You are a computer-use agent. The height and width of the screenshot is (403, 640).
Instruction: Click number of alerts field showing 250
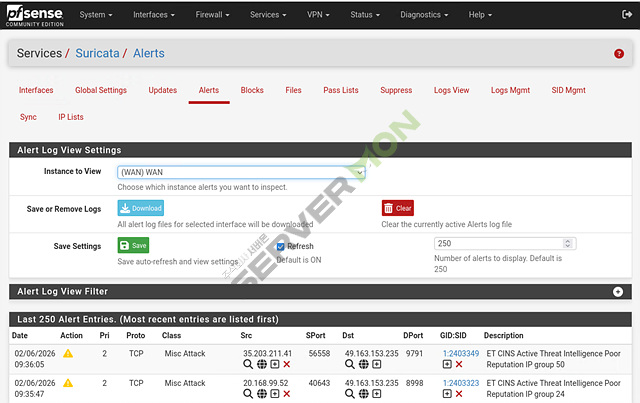(x=505, y=244)
